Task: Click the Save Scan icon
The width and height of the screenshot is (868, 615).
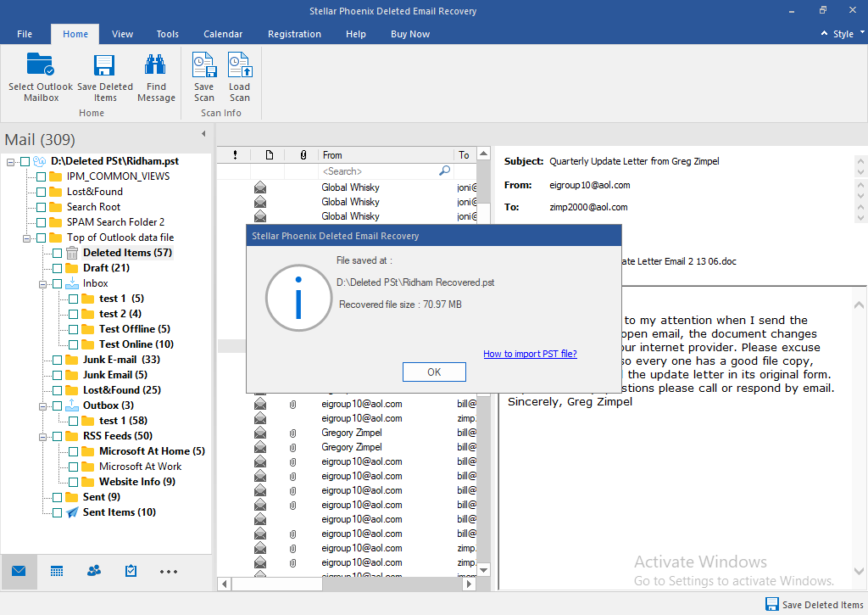Action: tap(203, 64)
